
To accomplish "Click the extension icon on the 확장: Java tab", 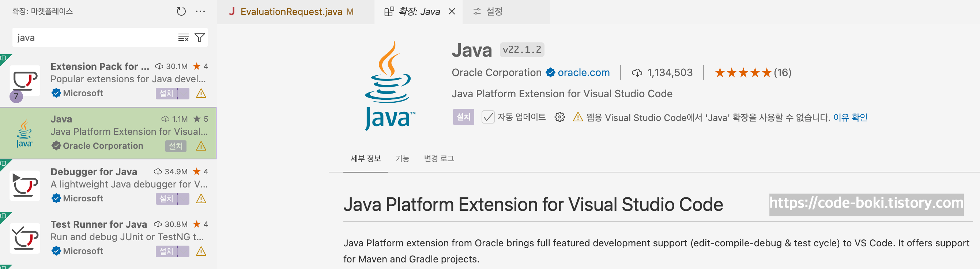I will coord(389,11).
